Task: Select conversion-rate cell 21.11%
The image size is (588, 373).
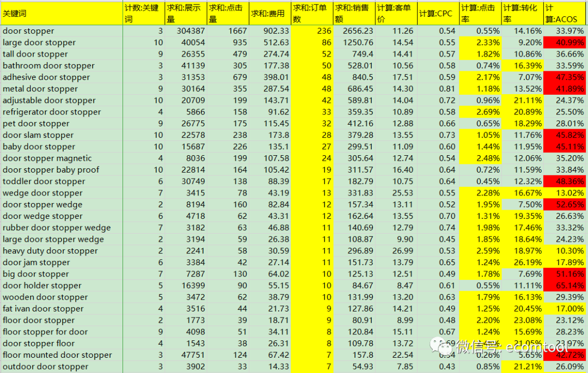Action: (522, 101)
